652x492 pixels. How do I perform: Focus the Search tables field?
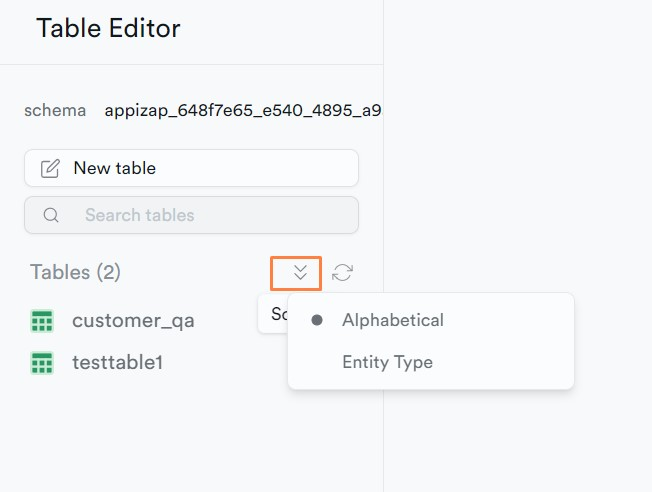(x=191, y=215)
